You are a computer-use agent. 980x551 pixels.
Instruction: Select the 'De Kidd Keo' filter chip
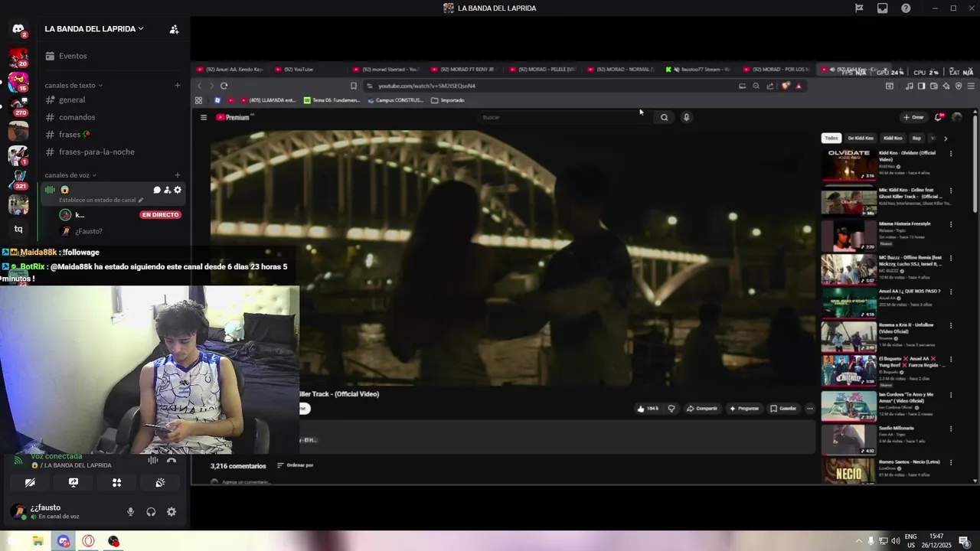861,139
